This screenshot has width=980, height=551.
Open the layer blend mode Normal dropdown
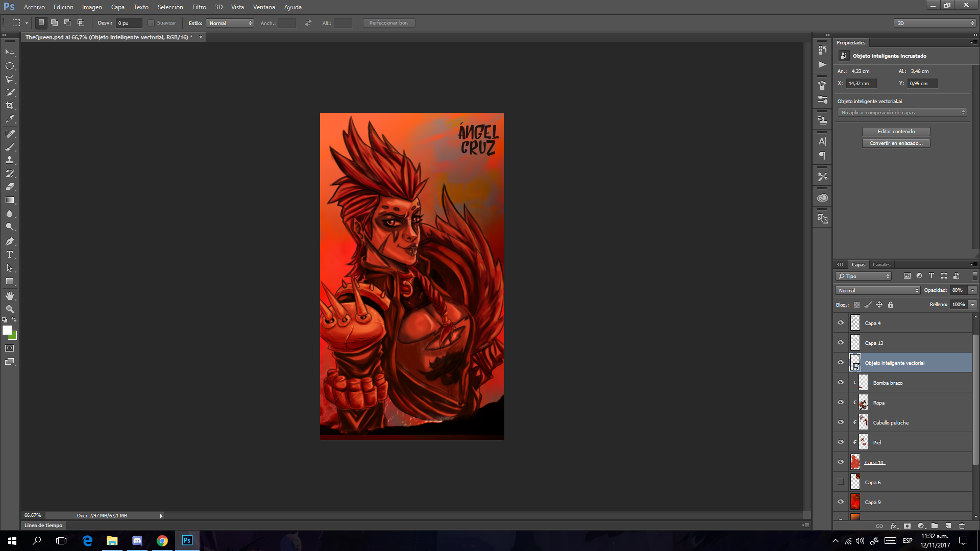[x=878, y=290]
